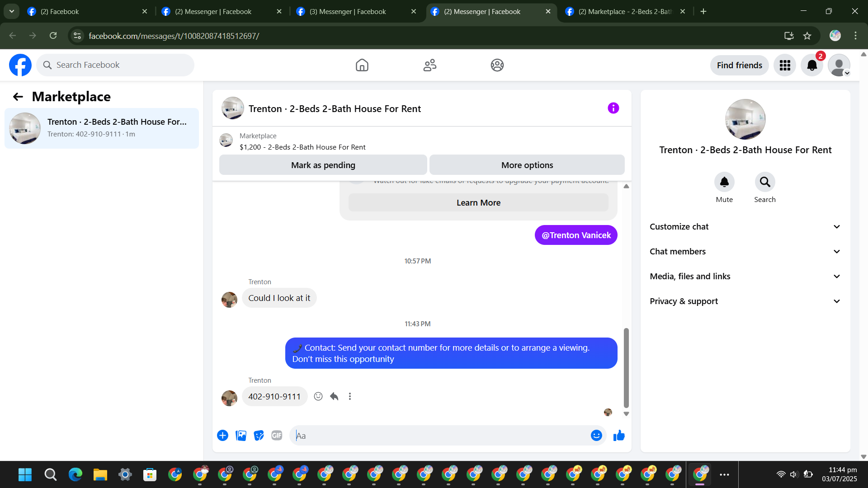Open the GIF picker
The image size is (868, 488).
277,436
